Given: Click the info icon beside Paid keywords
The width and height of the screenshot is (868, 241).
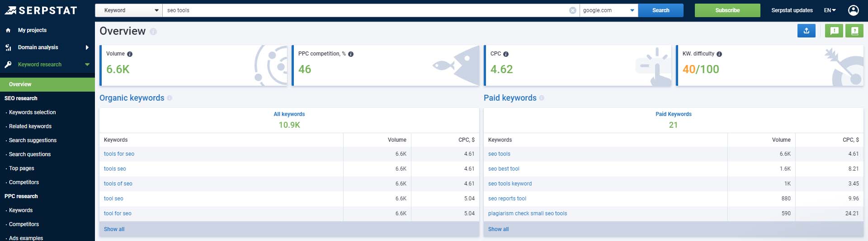Looking at the screenshot, I should [x=542, y=98].
